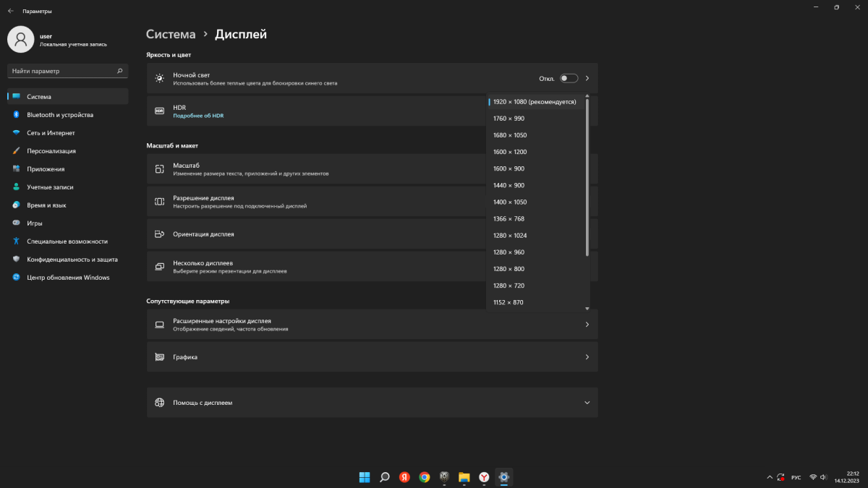Open Специальные возможности settings

point(67,241)
